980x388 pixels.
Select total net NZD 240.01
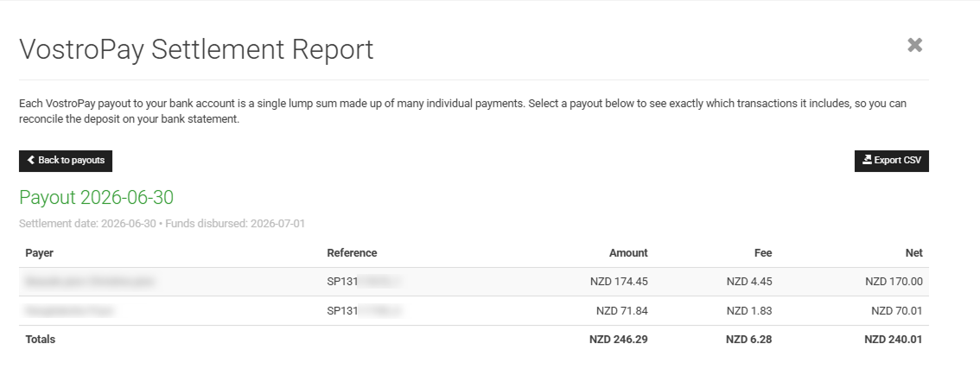pos(893,340)
